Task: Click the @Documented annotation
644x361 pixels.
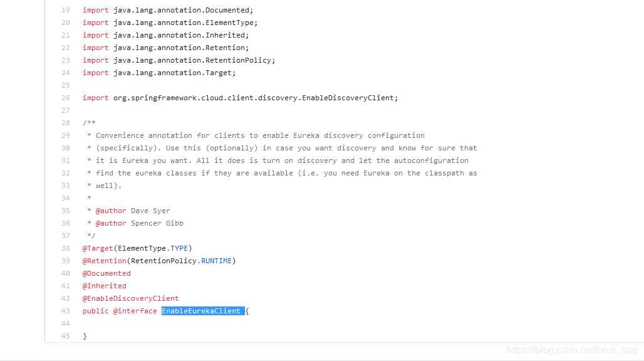Action: click(106, 273)
